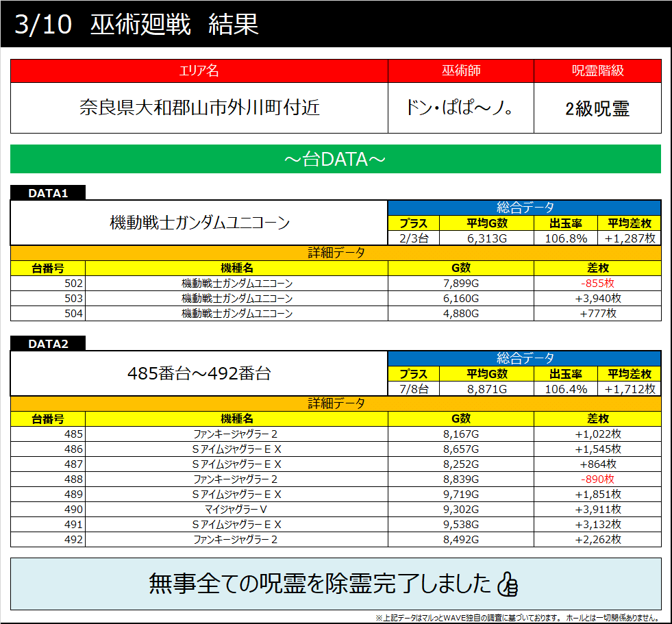672x624 pixels.
Task: Select the 'DATA1' label tab
Action: (x=48, y=193)
